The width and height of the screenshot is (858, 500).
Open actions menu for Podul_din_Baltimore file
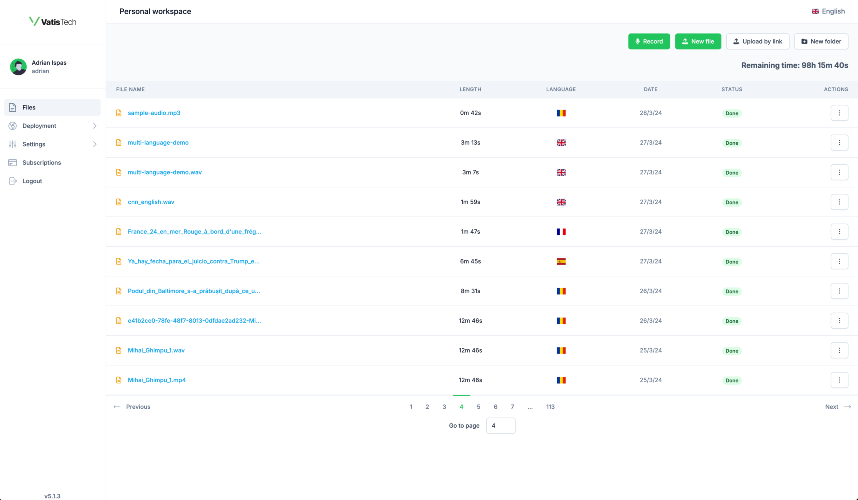pyautogui.click(x=839, y=291)
